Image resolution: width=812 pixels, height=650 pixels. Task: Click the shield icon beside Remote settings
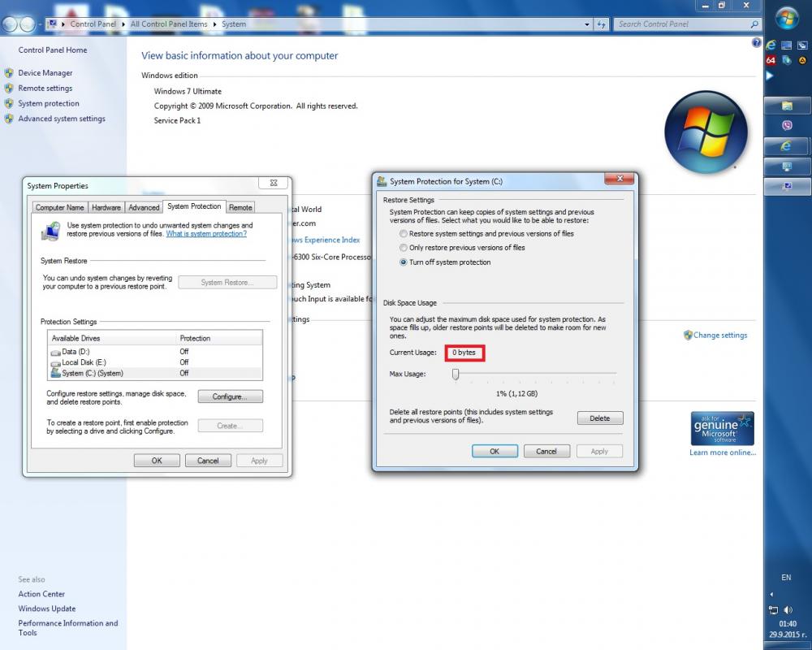tap(9, 88)
